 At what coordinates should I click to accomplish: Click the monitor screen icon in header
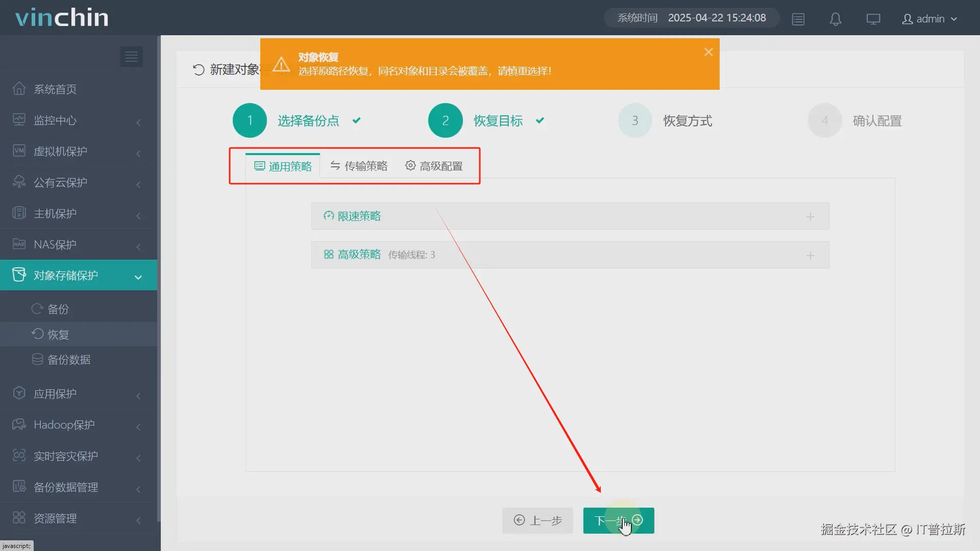tap(873, 19)
